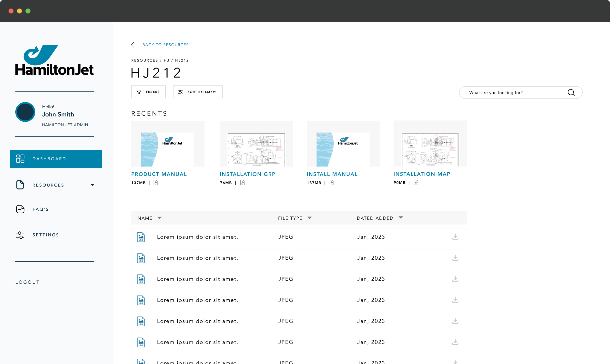610x364 pixels.
Task: Open Sort By: Latest dropdown
Action: point(198,92)
